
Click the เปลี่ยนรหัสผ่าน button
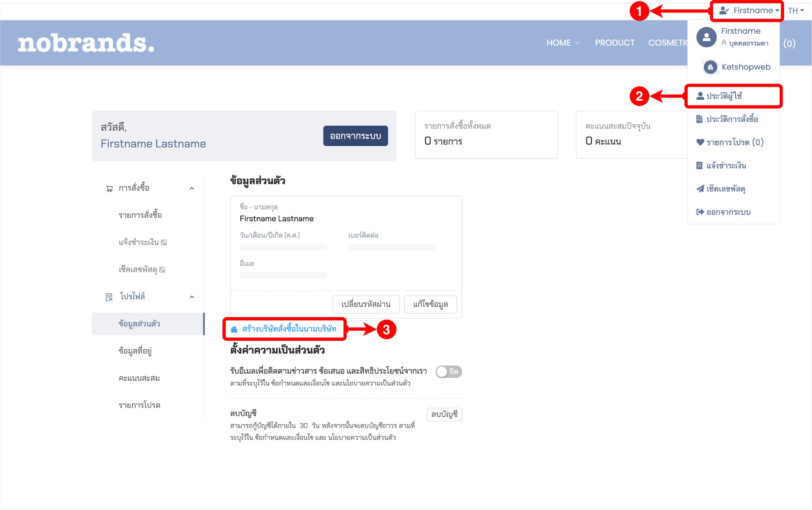tap(365, 304)
